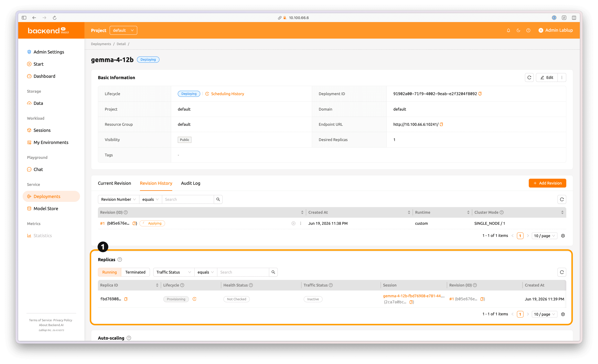Image resolution: width=598 pixels, height=364 pixels.
Task: Open the Data storage page
Action: tap(38, 103)
